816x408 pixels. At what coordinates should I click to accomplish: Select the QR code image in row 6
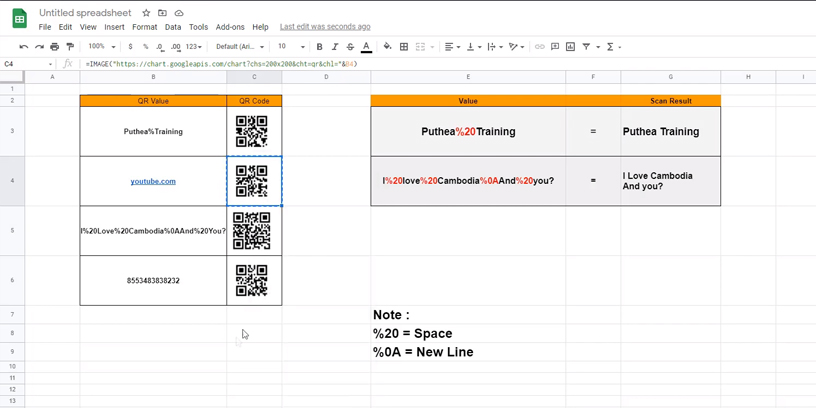point(252,280)
